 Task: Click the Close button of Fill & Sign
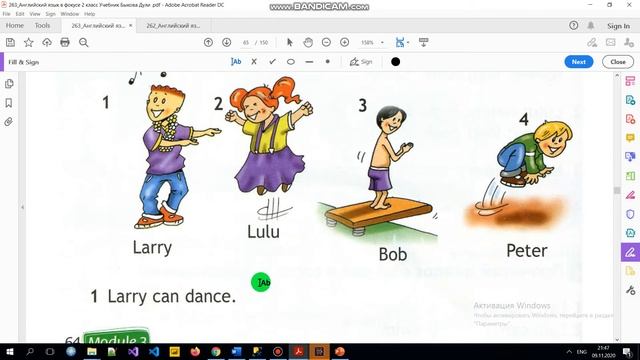[x=618, y=62]
